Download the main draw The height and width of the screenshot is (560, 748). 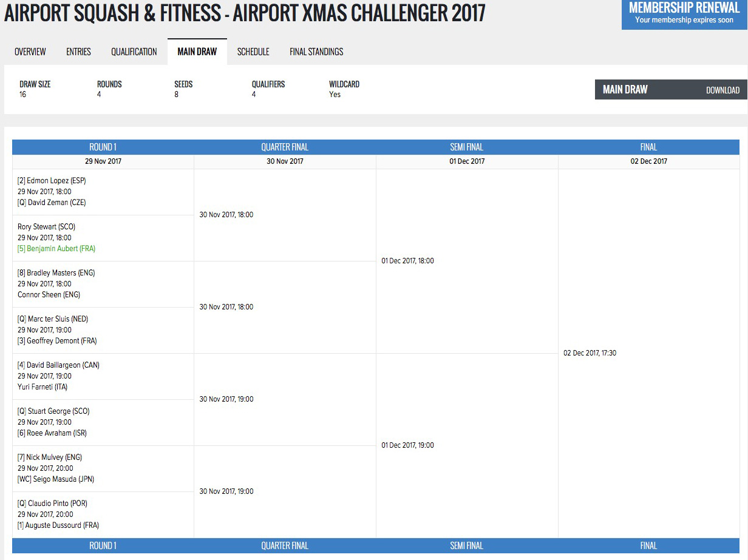[x=722, y=90]
